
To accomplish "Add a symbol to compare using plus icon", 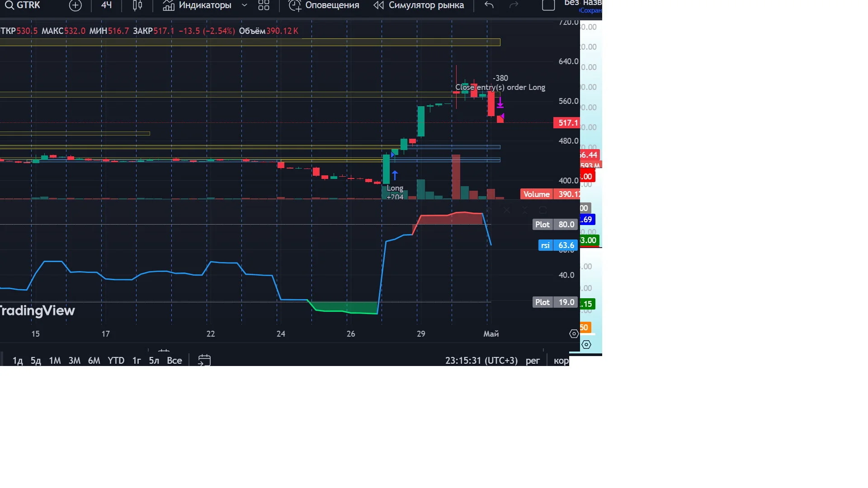I will coord(75,5).
